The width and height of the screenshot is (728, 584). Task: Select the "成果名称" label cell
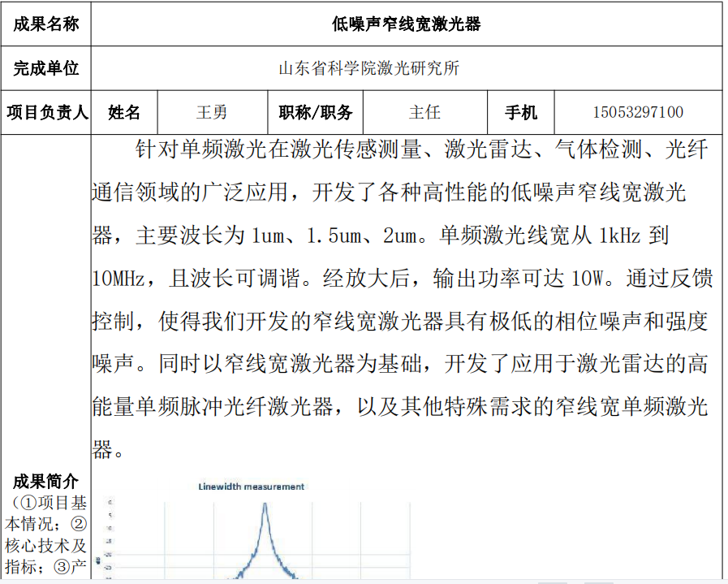46,24
